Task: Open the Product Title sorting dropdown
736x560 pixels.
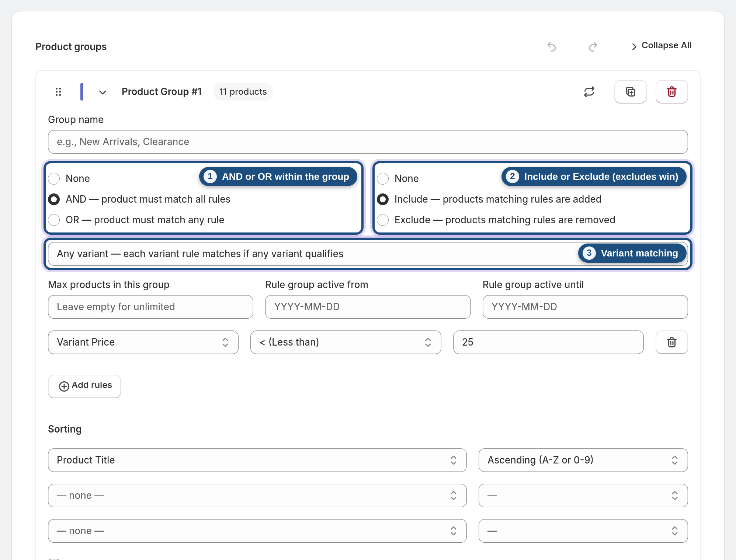Action: coord(257,460)
